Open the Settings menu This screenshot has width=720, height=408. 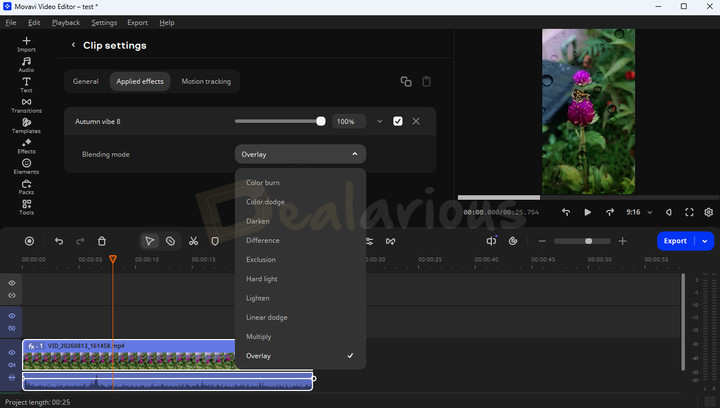(x=104, y=22)
